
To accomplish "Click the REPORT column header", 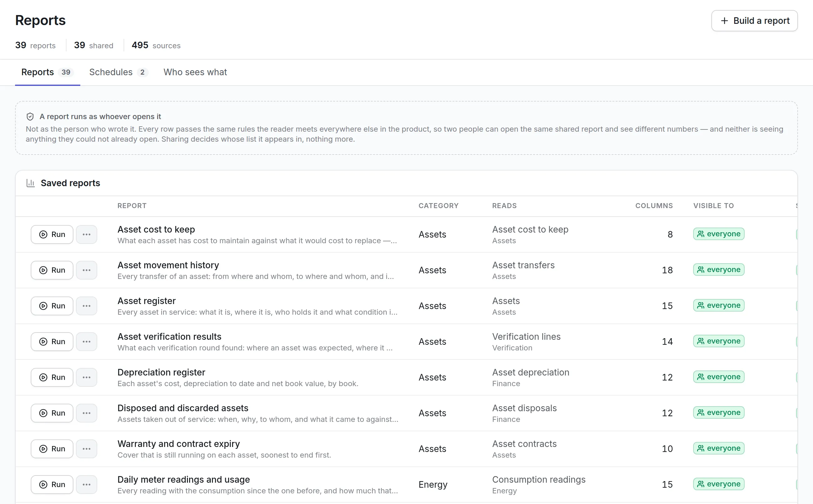I will pyautogui.click(x=132, y=206).
